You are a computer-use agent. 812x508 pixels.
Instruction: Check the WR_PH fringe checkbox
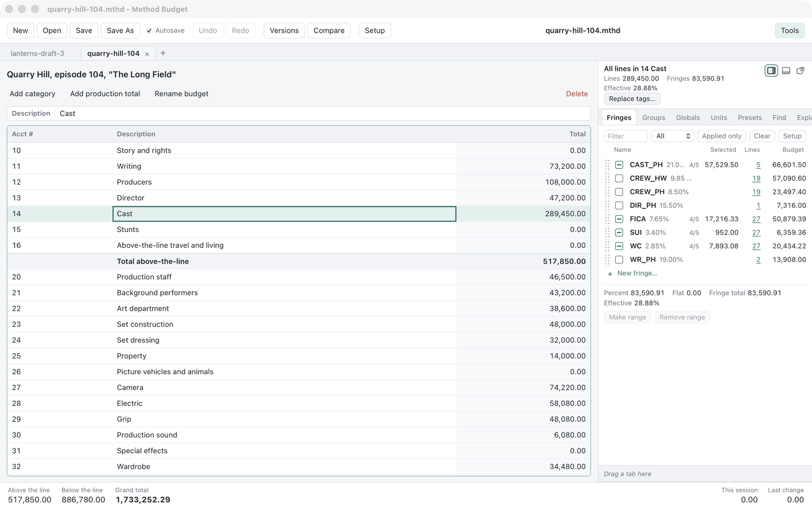(619, 260)
